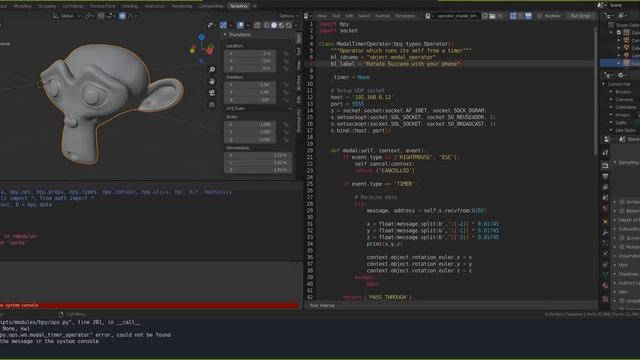Open the Texture properties tab icon
The height and width of the screenshot is (360, 640).
pos(605,299)
